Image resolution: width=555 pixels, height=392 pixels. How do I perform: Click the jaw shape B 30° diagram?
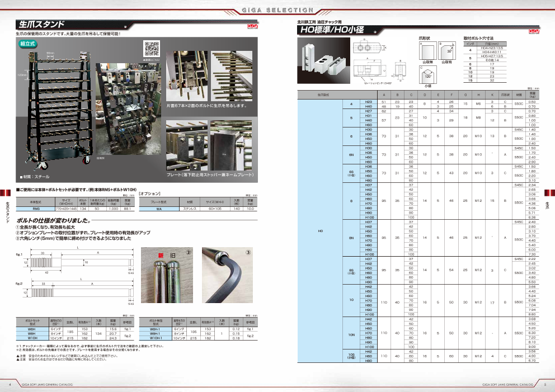[x=446, y=50]
